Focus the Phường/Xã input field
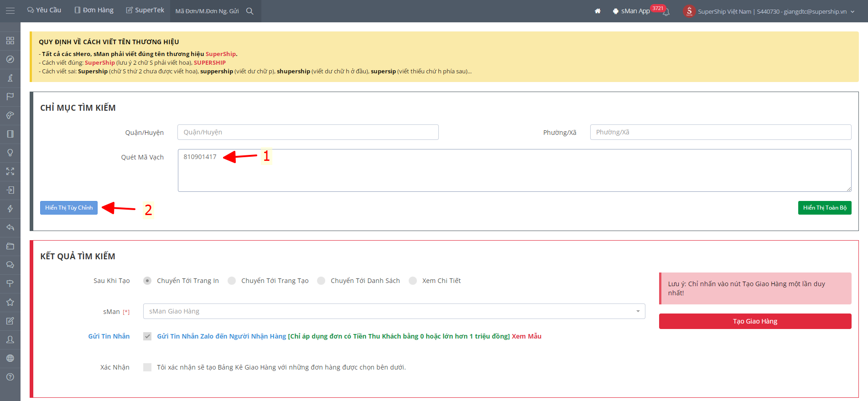Viewport: 868px width, 401px height. (721, 132)
